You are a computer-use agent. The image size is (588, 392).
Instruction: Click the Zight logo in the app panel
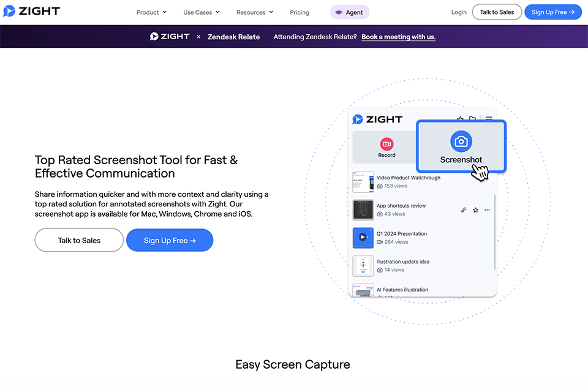coord(377,119)
